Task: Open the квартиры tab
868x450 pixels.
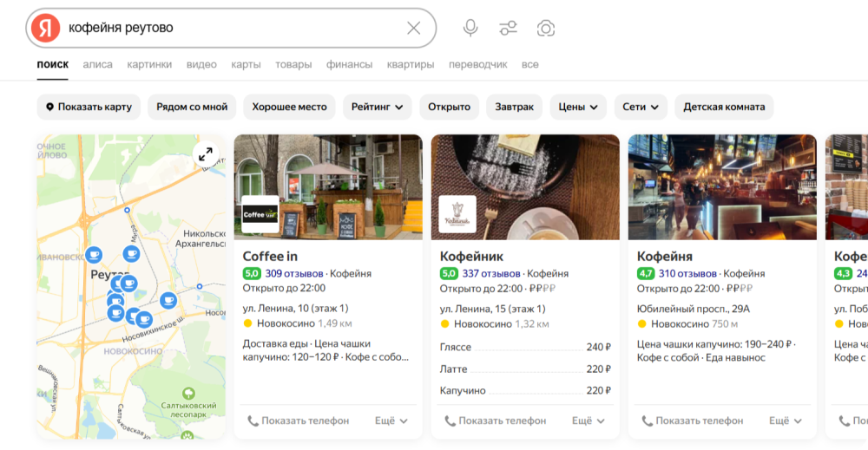Action: click(x=411, y=65)
